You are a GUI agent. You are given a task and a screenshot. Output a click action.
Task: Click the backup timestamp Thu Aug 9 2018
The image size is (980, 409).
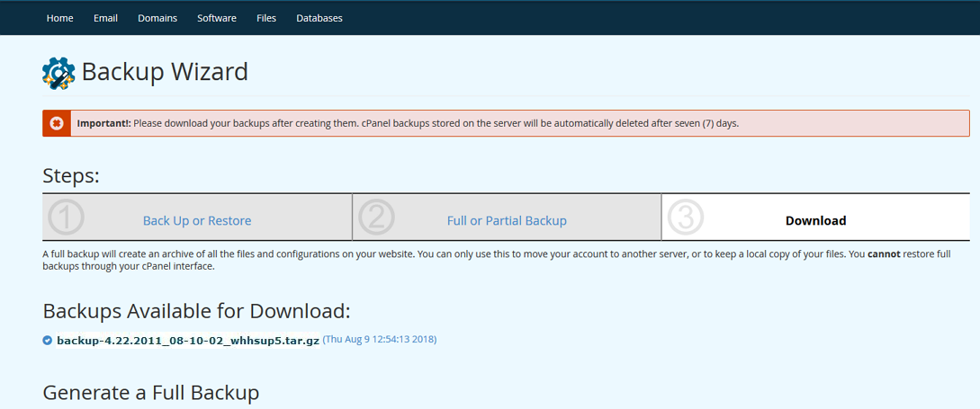(379, 340)
